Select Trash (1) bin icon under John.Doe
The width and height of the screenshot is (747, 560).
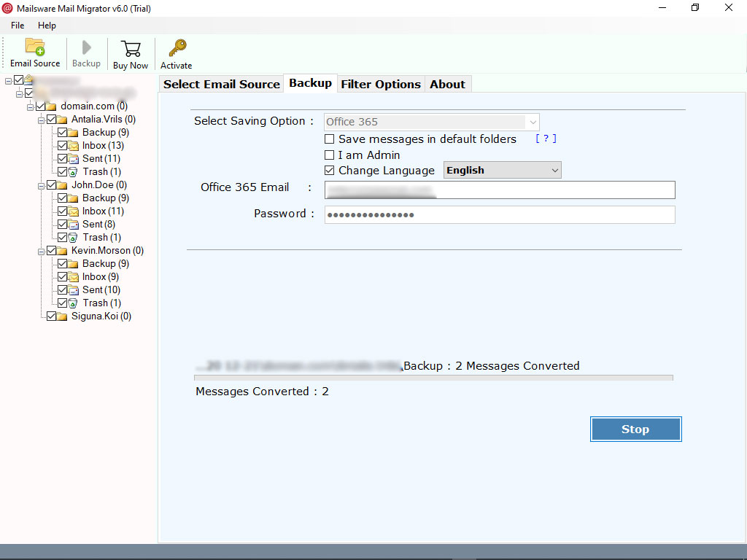click(73, 238)
